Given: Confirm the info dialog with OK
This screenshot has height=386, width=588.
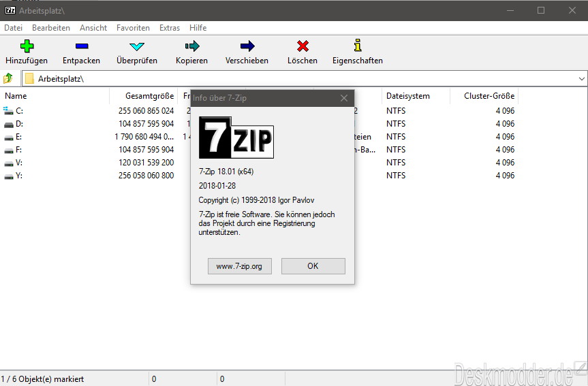Looking at the screenshot, I should [x=313, y=266].
